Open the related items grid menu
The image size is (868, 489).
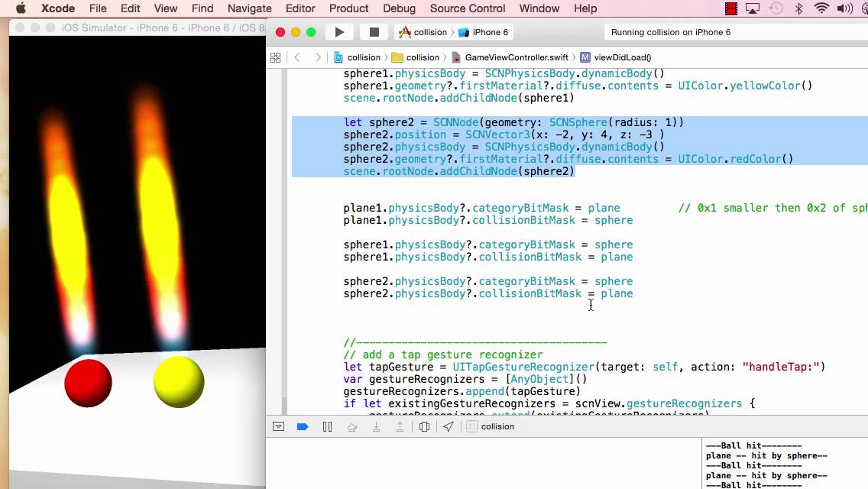click(275, 57)
